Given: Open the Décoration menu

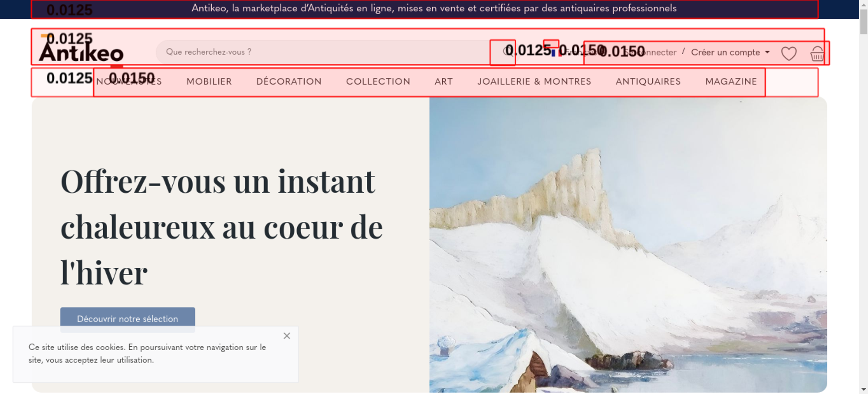Looking at the screenshot, I should [289, 82].
